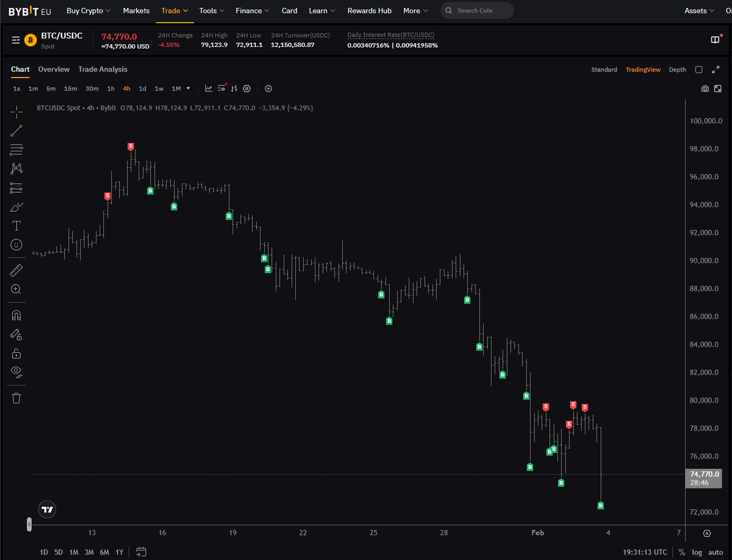Click the trash remove drawings icon
The height and width of the screenshot is (560, 732).
point(16,398)
